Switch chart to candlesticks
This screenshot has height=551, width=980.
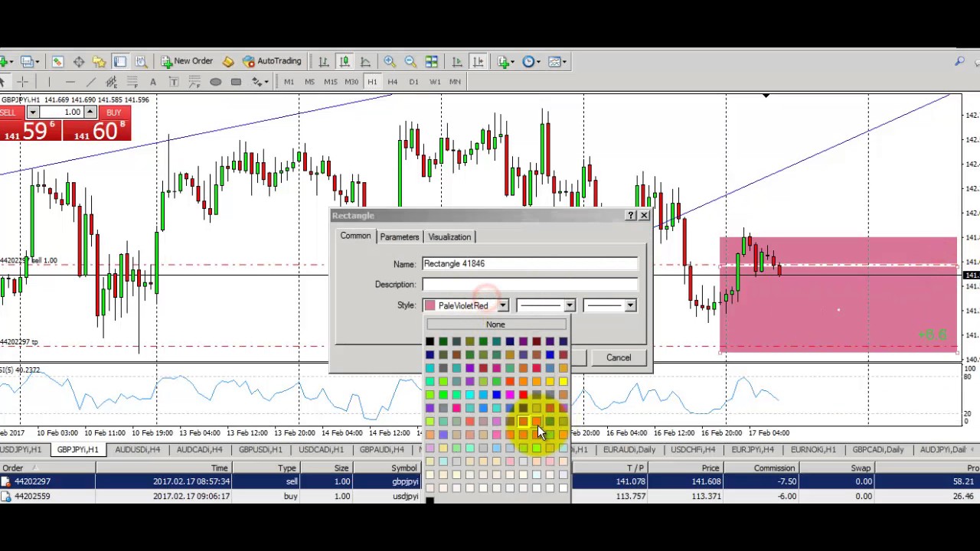pos(345,61)
